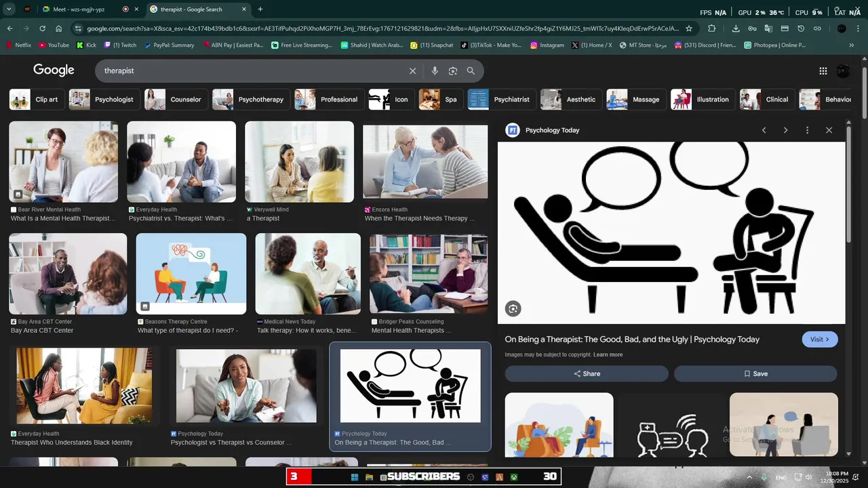Filter images by the Massage chip

(636, 100)
